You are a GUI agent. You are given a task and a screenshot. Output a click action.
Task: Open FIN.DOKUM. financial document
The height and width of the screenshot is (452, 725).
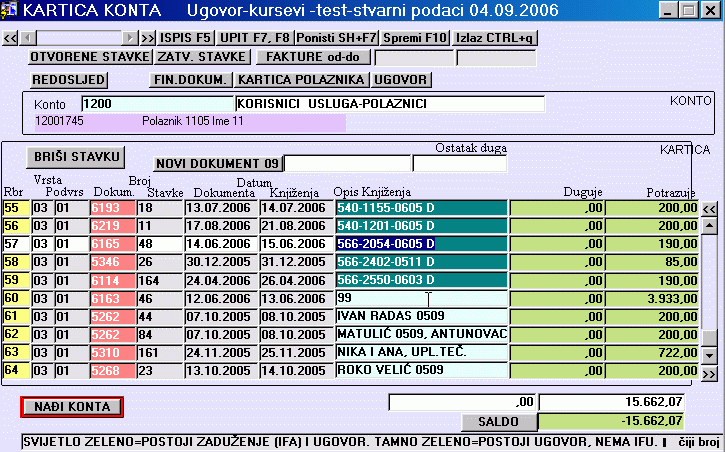(190, 80)
